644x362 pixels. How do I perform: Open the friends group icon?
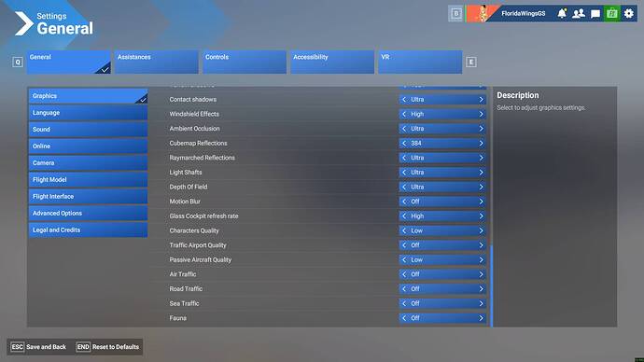[579, 14]
